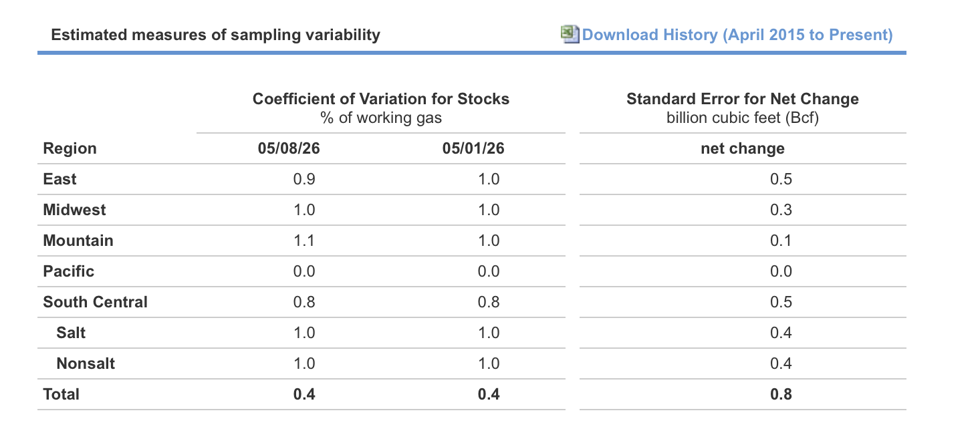This screenshot has width=980, height=445.
Task: Click the Coefficient of Variation for Stocks heading
Action: [381, 99]
